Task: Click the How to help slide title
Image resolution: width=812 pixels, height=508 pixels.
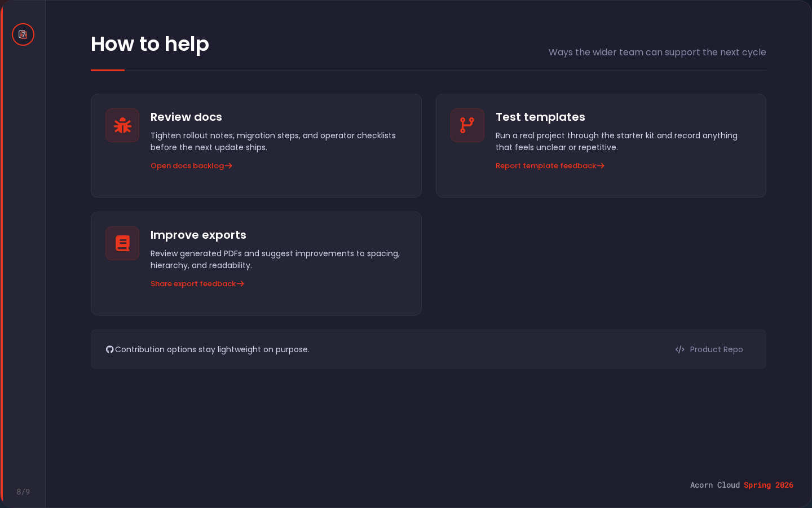Action: point(150,44)
